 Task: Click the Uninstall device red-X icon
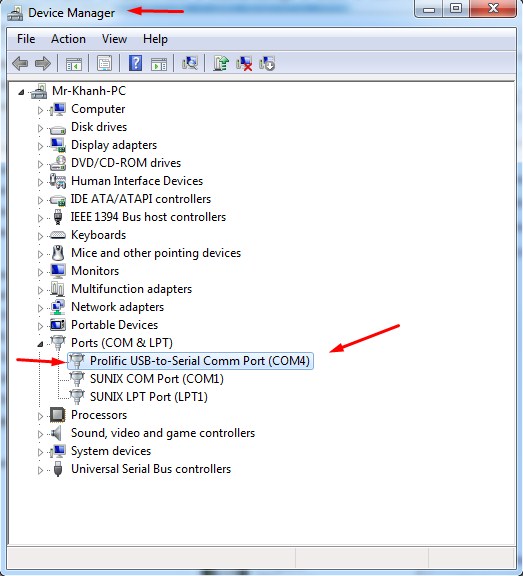click(244, 64)
